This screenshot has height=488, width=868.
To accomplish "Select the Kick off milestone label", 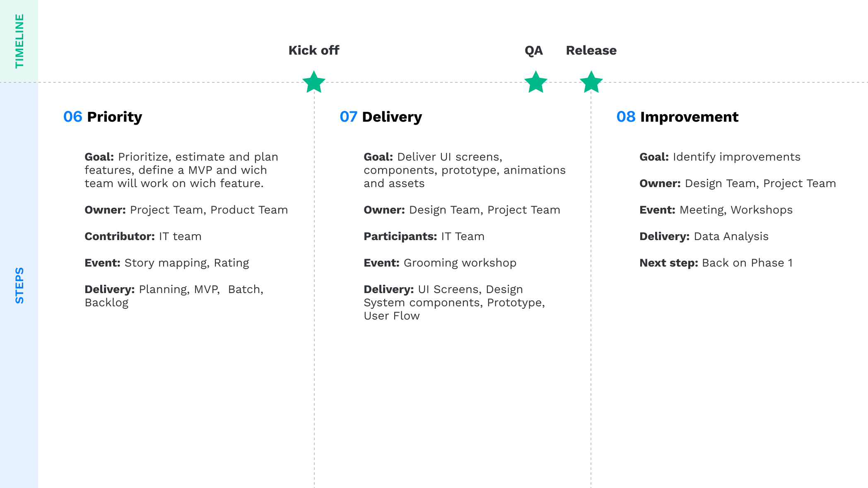I will [x=313, y=50].
